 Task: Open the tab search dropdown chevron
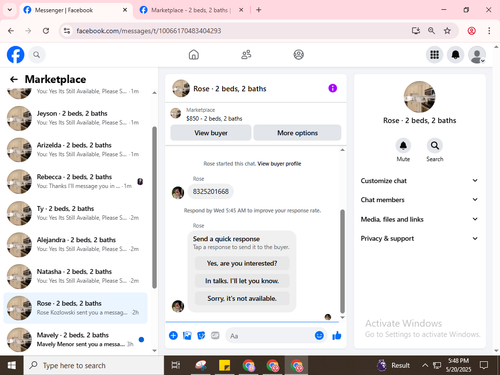[x=10, y=10]
